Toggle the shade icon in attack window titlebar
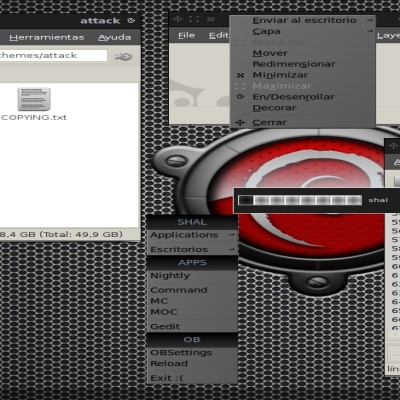400x400 pixels. [x=131, y=21]
